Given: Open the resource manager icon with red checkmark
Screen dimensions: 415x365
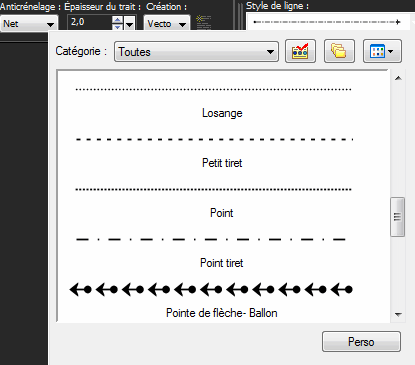Looking at the screenshot, I should [300, 51].
